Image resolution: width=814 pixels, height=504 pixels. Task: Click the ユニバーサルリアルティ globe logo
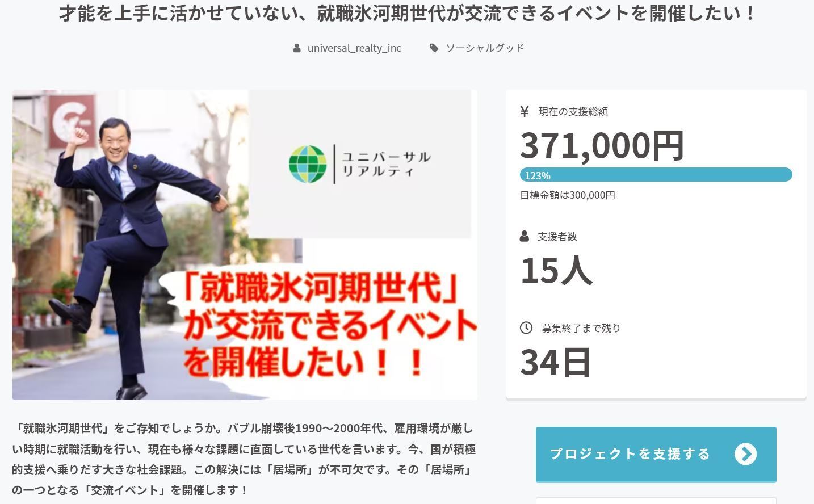point(308,165)
